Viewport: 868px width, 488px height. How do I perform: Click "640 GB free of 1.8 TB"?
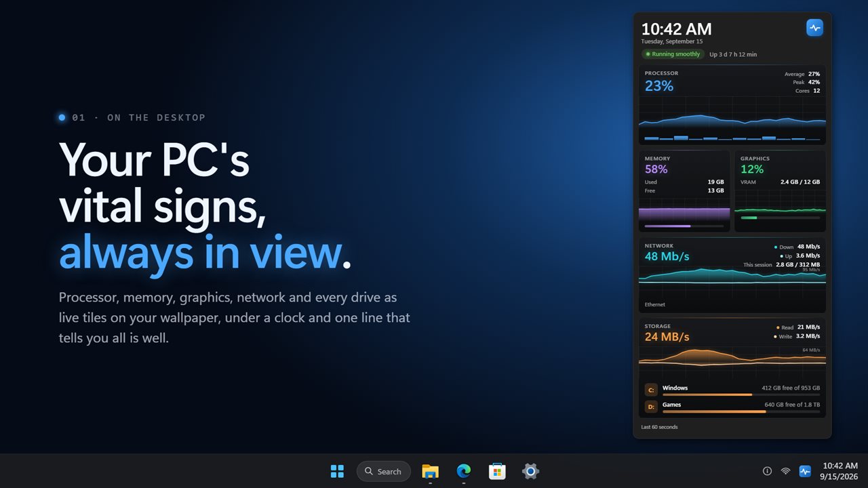pos(793,405)
